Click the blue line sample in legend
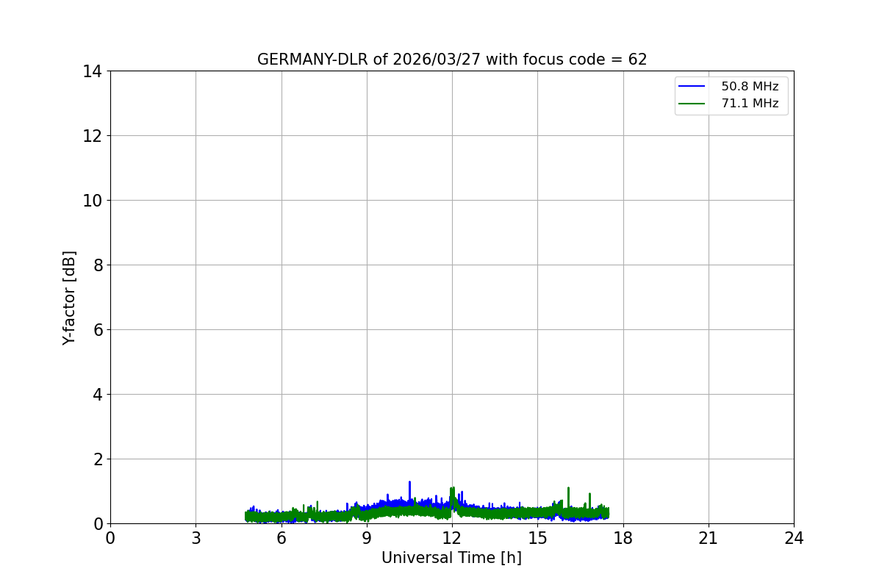The width and height of the screenshot is (882, 588). (x=692, y=87)
